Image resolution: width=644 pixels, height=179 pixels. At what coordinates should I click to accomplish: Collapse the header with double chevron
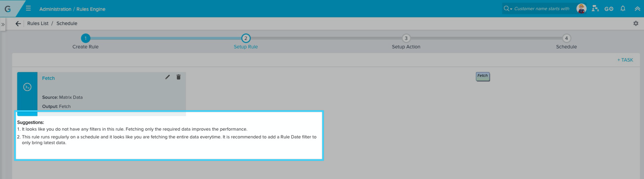(637, 9)
